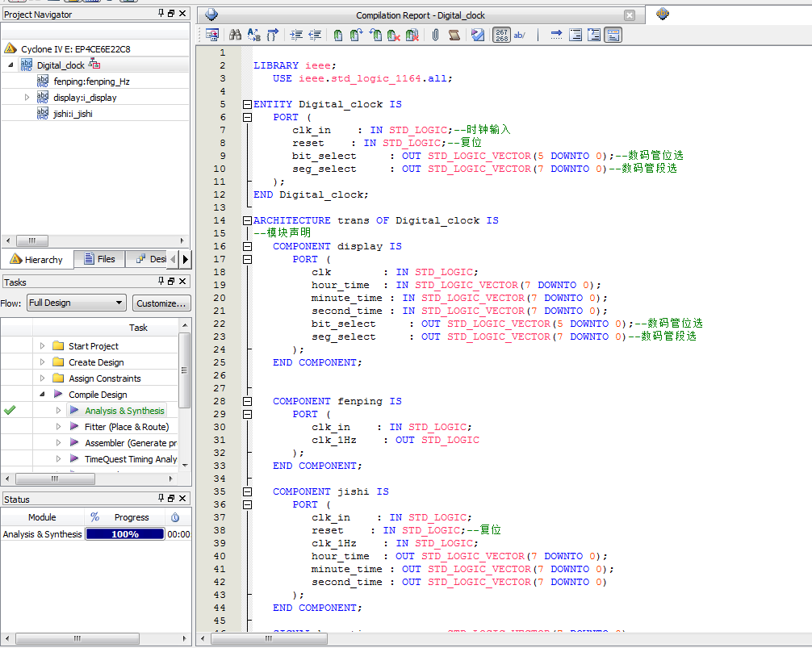This screenshot has height=648, width=812.
Task: Jump to next bookmark
Action: 356,35
